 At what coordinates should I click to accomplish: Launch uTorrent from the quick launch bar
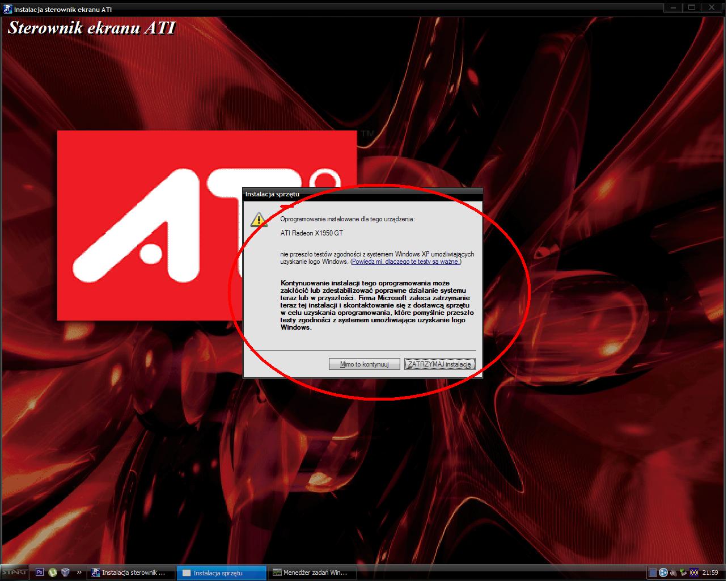click(53, 572)
